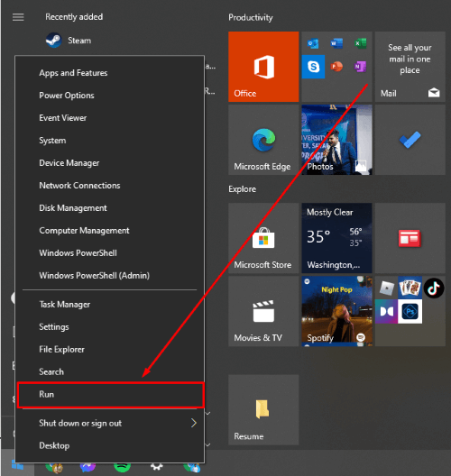Open the Spotify Night Pop tile
This screenshot has height=476, width=451.
(336, 311)
